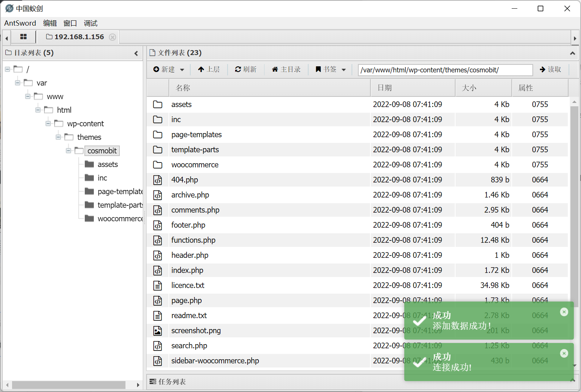The height and width of the screenshot is (392, 581).
Task: Click the directory tree horizontal scrollbar
Action: click(69, 385)
